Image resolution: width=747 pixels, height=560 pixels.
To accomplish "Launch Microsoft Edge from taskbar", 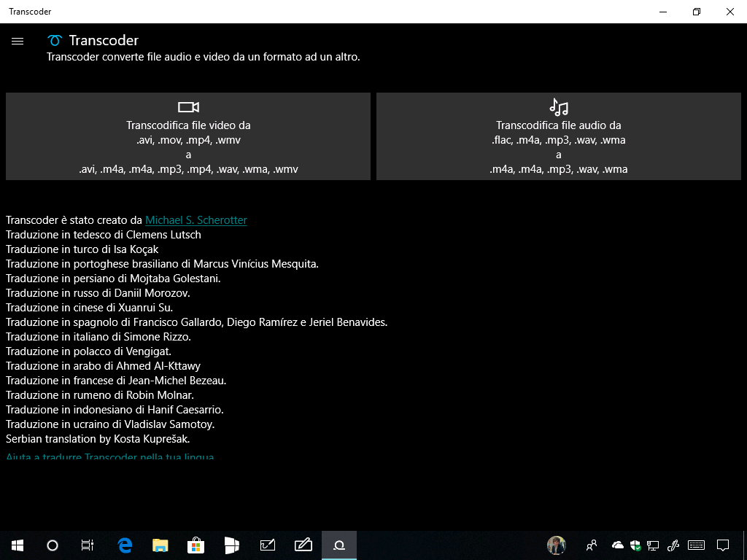I will 125,545.
